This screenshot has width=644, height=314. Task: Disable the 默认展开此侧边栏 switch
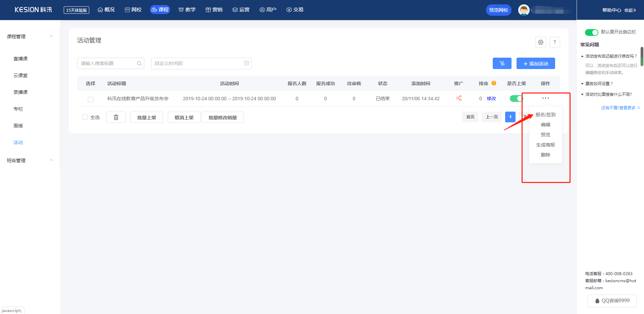[591, 32]
